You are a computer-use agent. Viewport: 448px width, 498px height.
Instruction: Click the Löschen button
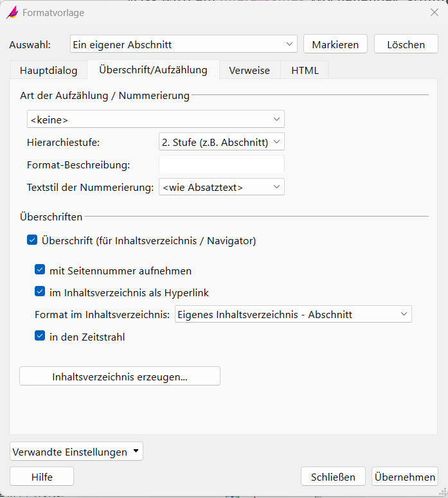[x=406, y=44]
